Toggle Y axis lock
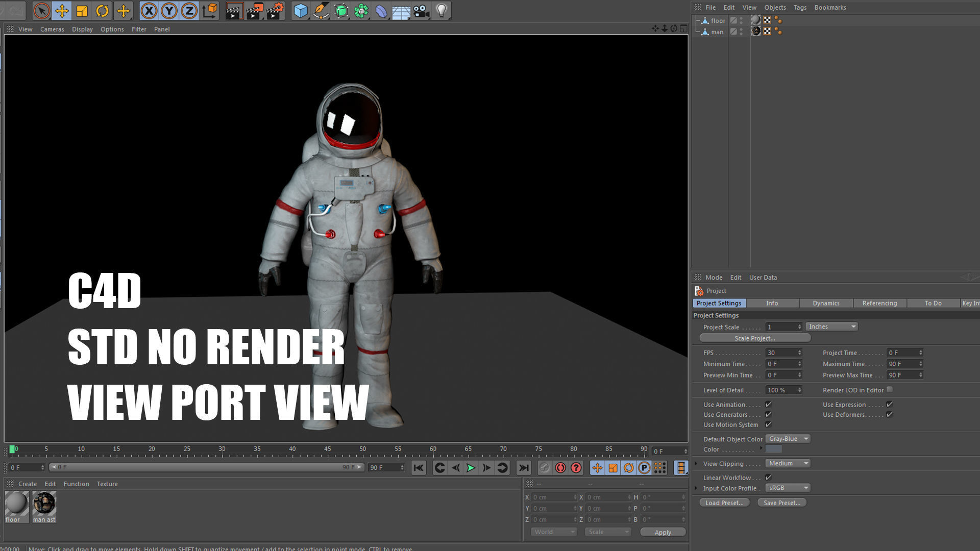 [x=169, y=11]
